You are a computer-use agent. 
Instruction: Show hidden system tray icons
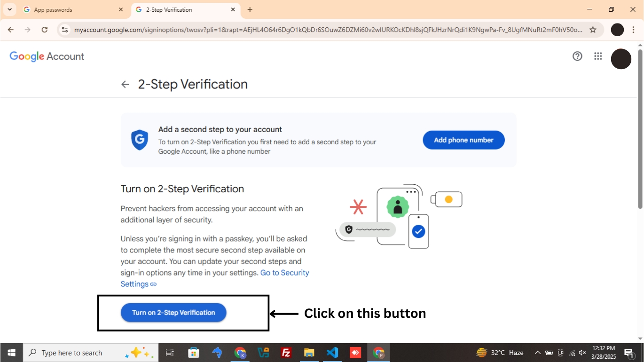pyautogui.click(x=537, y=353)
